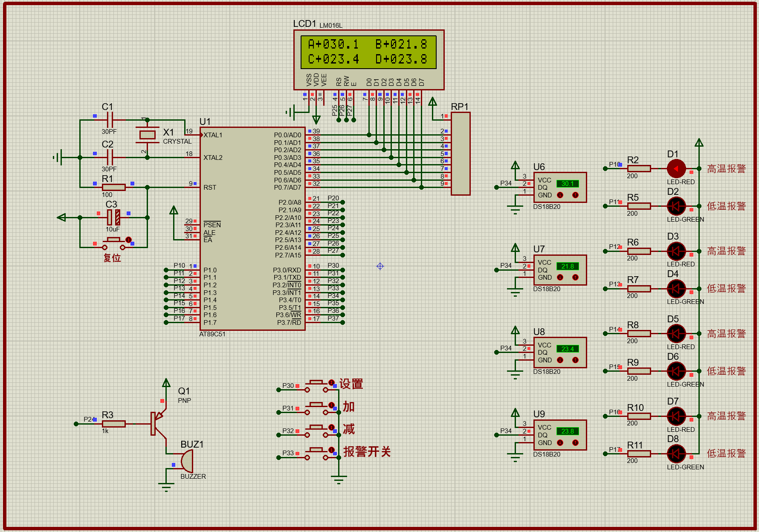
Task: Select the BUZ1 buzzer symbol
Action: (x=187, y=461)
